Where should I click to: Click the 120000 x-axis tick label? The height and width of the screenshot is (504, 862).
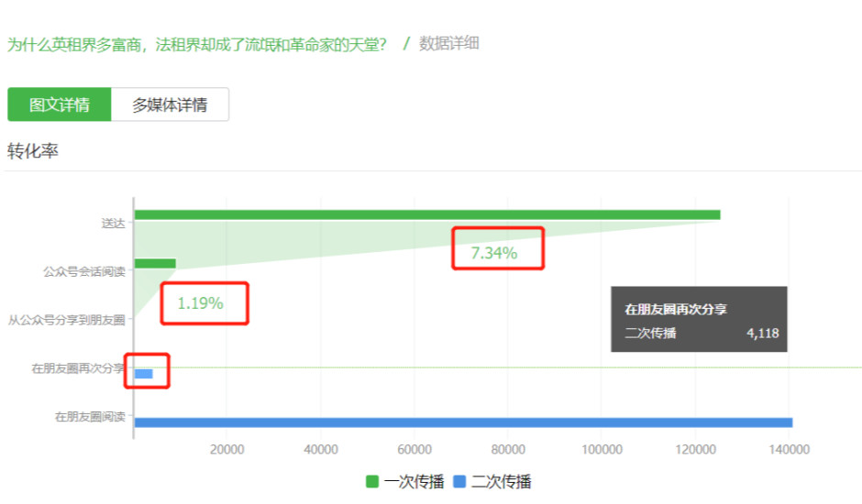click(695, 450)
